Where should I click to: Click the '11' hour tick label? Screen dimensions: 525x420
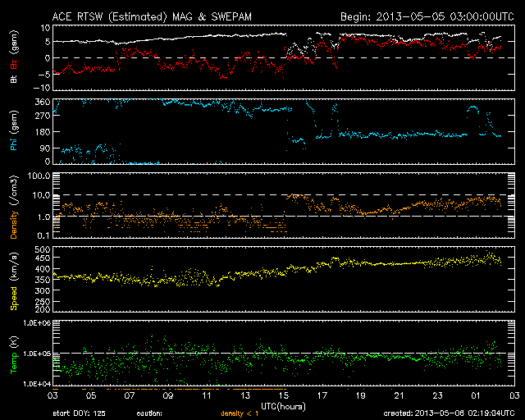207,395
